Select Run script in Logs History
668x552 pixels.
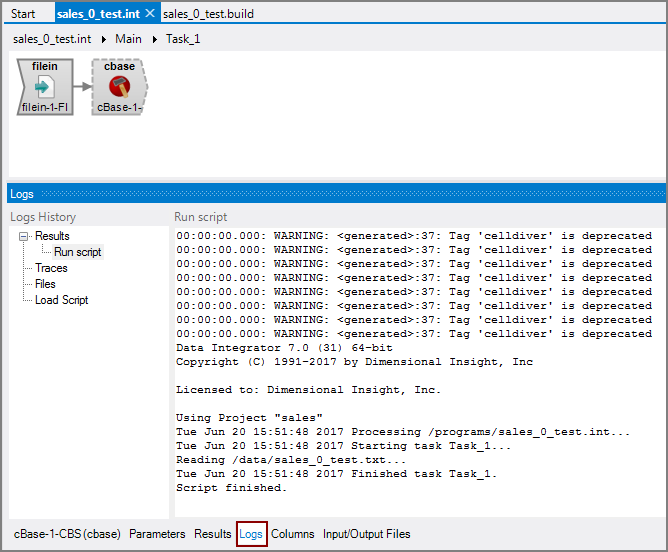(77, 252)
